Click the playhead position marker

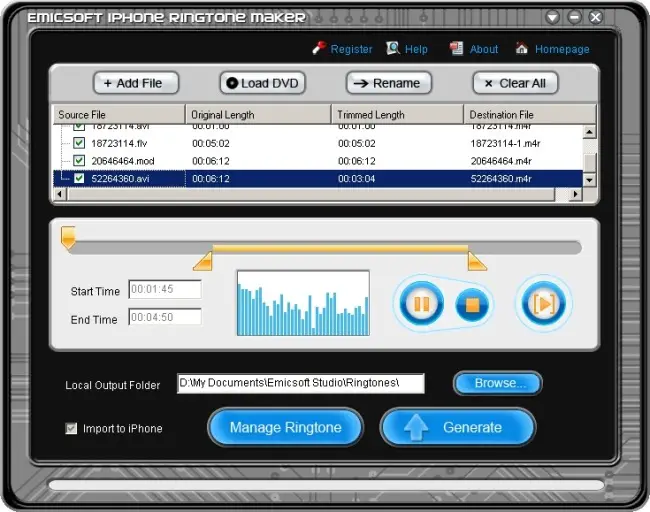[68, 238]
